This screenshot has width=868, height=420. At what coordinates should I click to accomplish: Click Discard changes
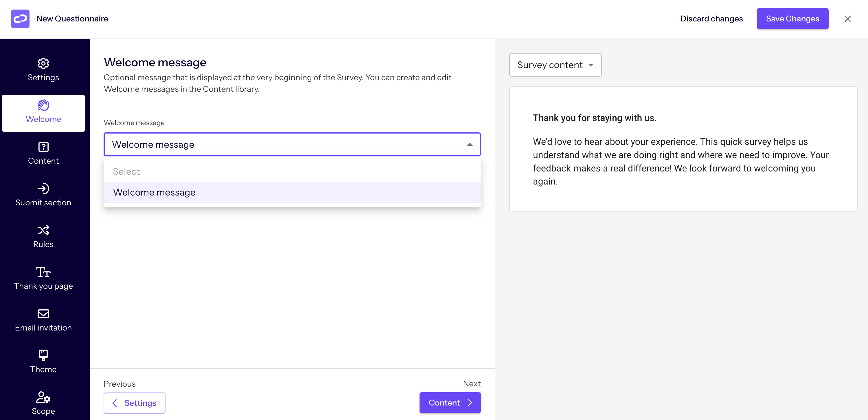click(x=711, y=19)
